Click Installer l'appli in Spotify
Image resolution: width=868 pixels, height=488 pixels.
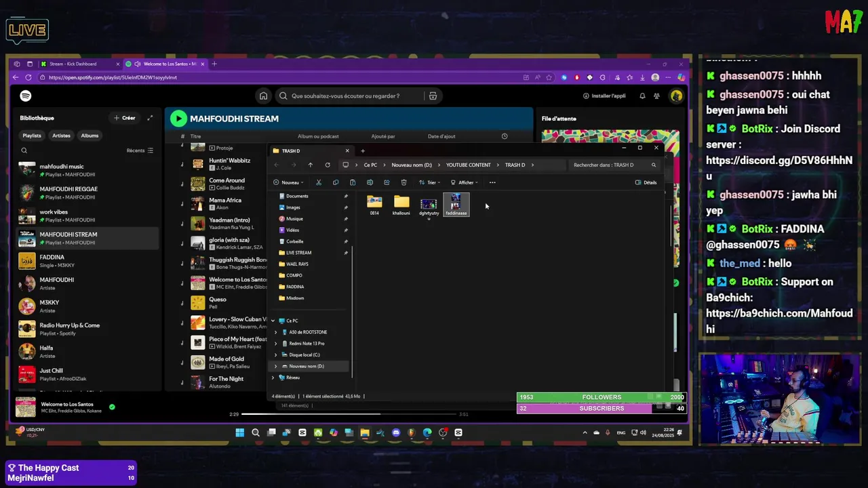coord(604,96)
